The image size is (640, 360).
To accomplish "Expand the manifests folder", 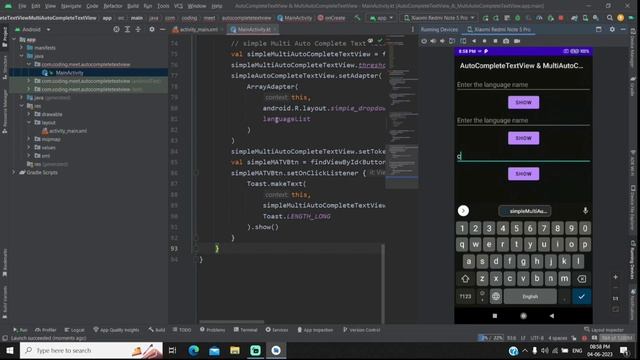I will click(22, 48).
